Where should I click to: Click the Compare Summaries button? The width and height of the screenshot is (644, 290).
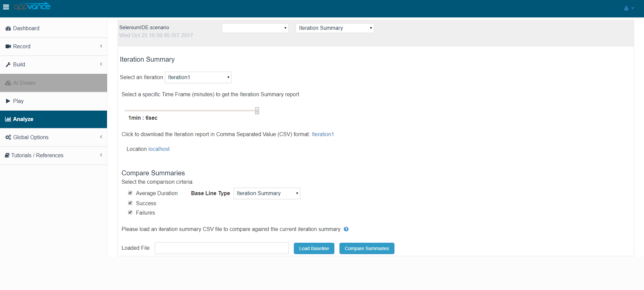(367, 248)
